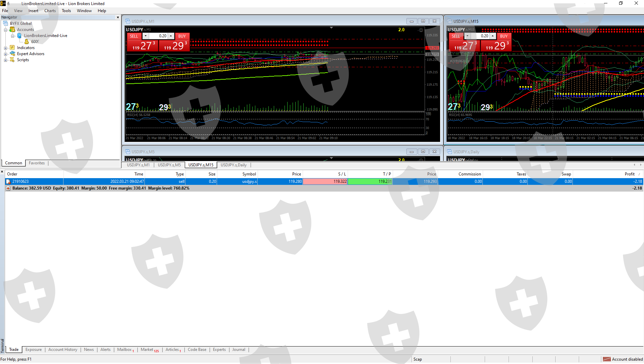Select the green T/P cell 119.231
The image size is (644, 364).
(370, 181)
